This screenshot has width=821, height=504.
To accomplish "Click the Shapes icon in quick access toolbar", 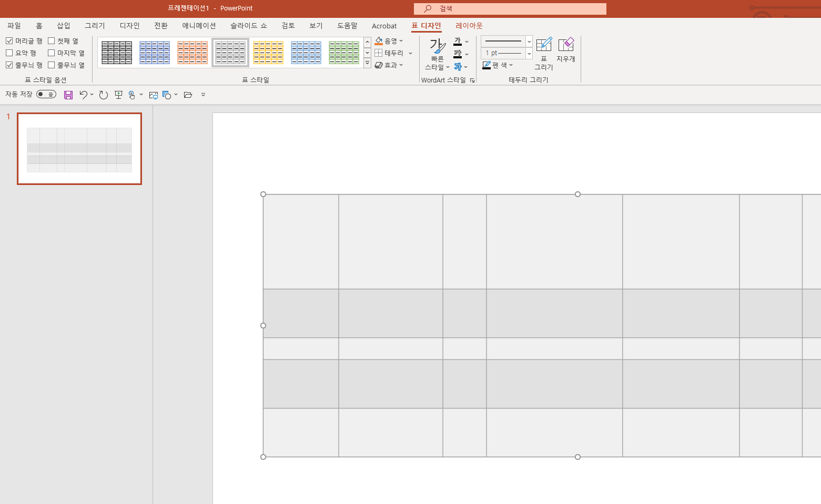I will coord(167,95).
